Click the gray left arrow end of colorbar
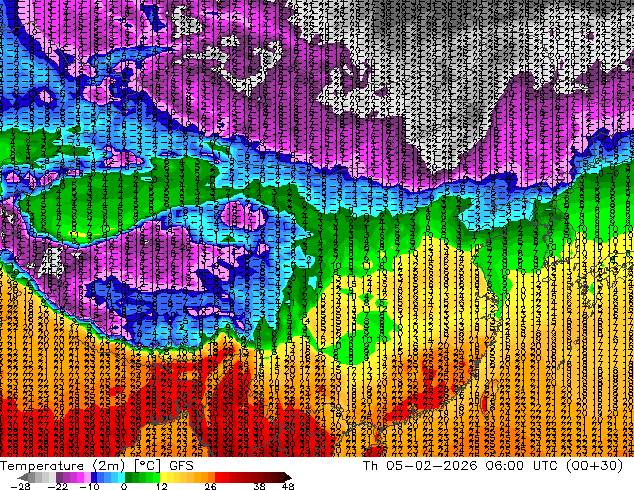634x490 pixels. pyautogui.click(x=23, y=477)
